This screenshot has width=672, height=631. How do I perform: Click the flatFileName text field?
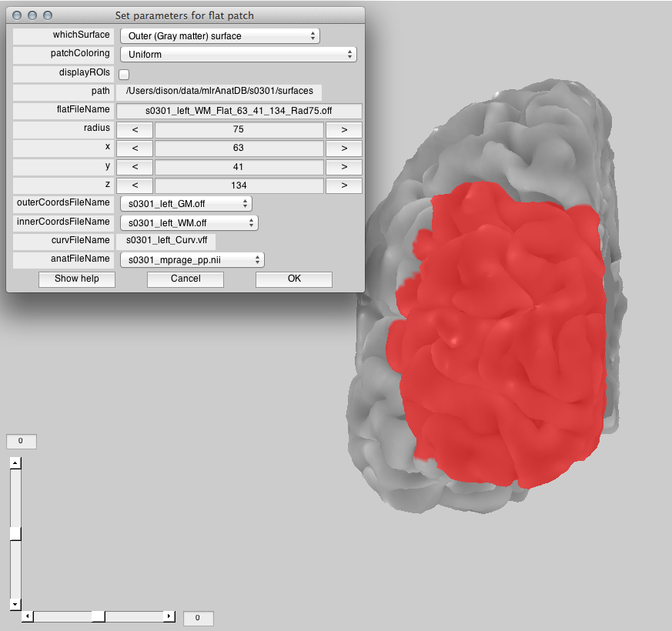pos(239,111)
